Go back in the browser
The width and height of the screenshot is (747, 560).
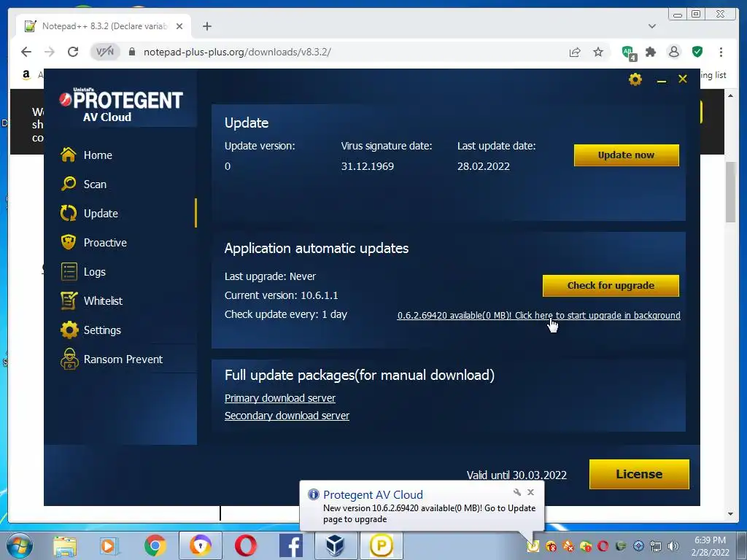pos(26,52)
